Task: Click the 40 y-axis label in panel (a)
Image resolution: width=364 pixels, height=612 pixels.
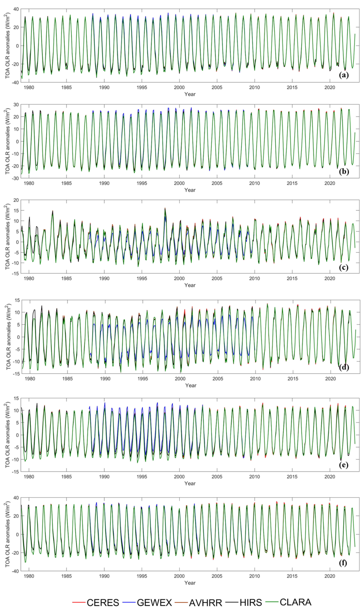Action: coord(16,9)
